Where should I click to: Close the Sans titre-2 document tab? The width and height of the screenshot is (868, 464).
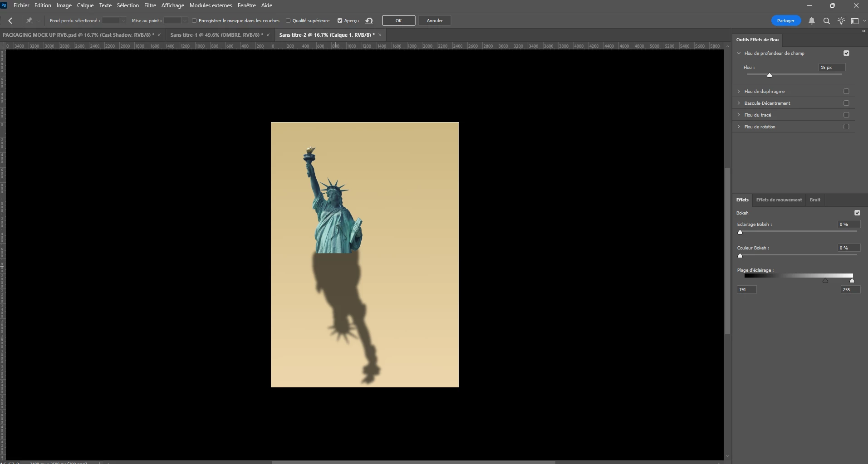(380, 35)
